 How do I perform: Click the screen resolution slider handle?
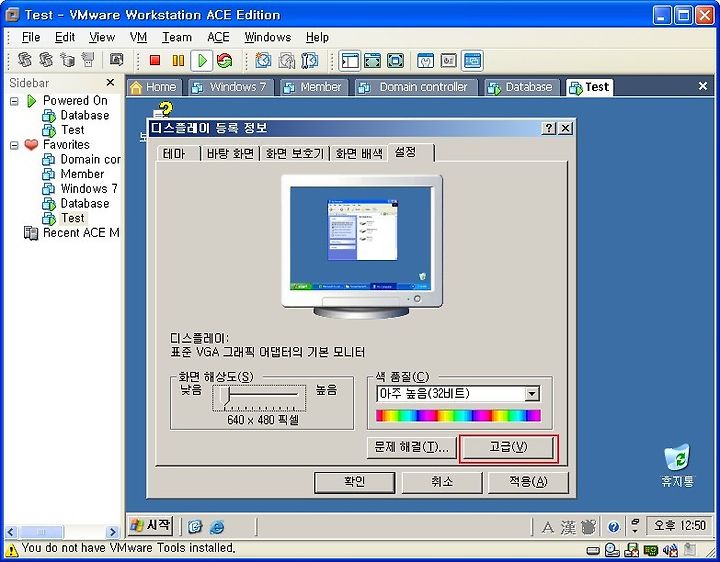tap(224, 396)
